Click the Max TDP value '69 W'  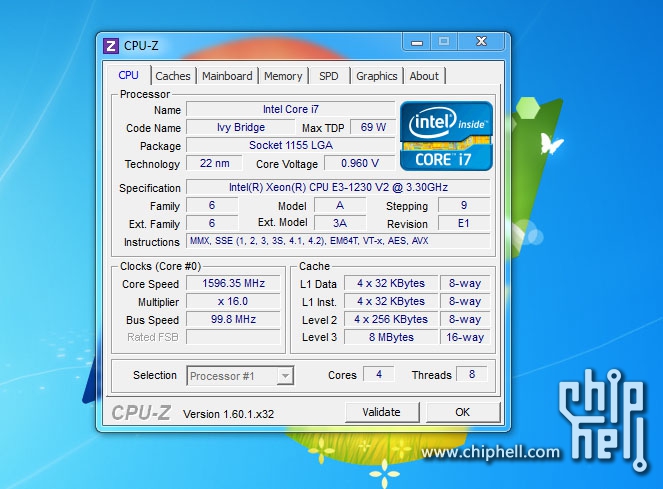[x=373, y=127]
